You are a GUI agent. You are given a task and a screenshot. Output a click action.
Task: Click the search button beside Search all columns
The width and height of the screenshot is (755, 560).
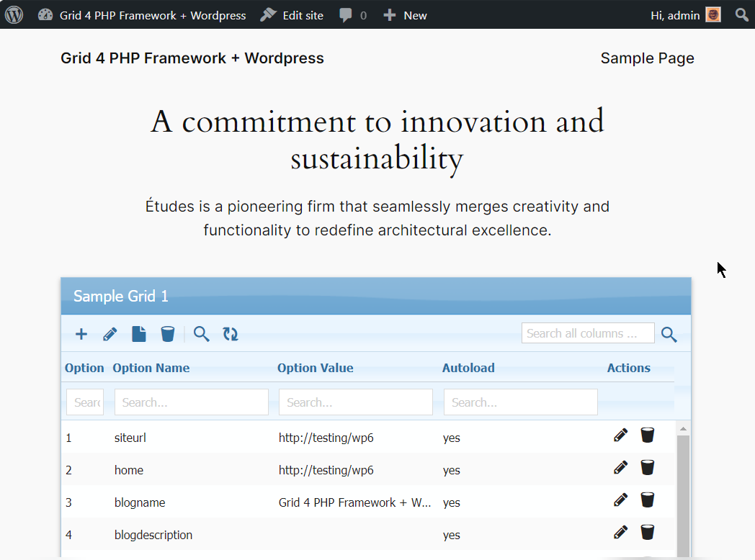(669, 335)
